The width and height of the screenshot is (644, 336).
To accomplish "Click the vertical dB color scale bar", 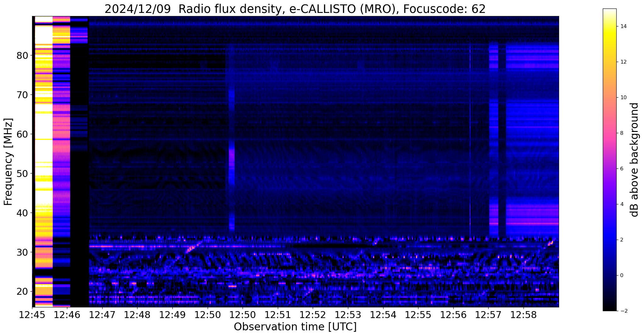I will click(x=609, y=160).
